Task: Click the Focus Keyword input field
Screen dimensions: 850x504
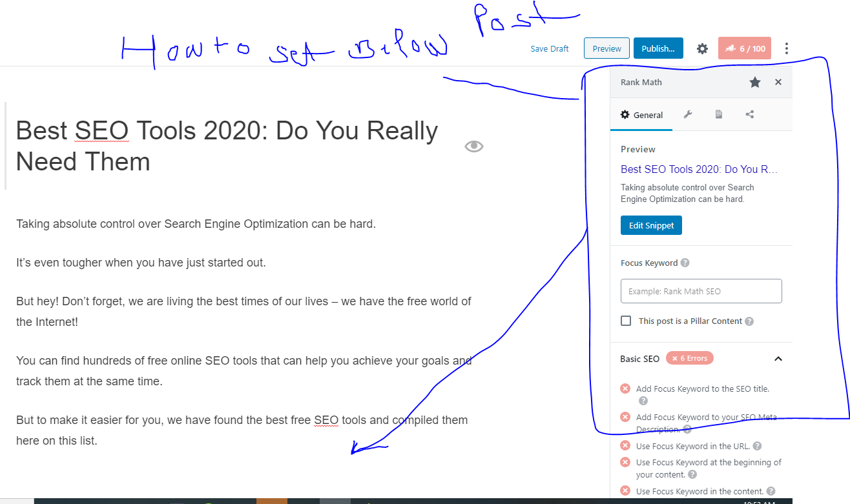Action: 701,291
